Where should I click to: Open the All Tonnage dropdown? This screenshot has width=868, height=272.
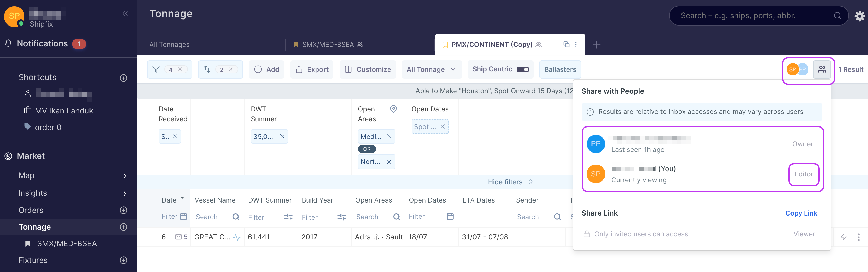pyautogui.click(x=431, y=69)
